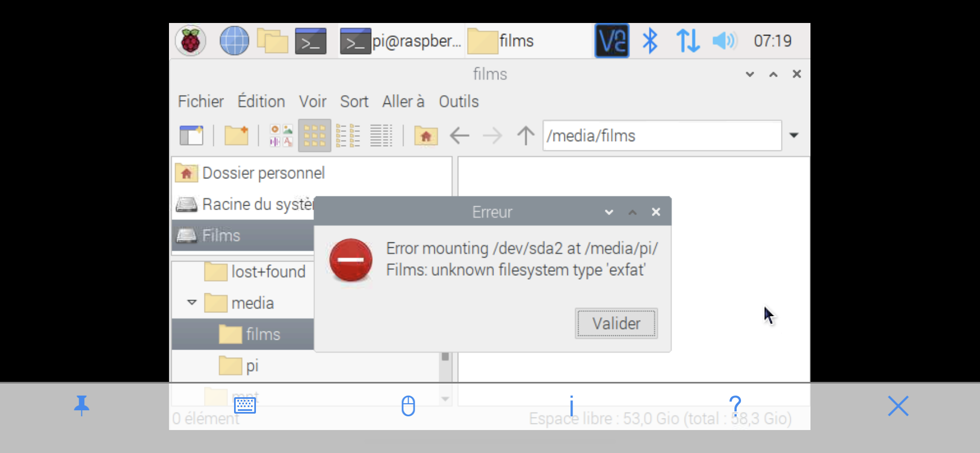Select Dossier personnel in places list
The height and width of the screenshot is (453, 980).
(x=263, y=173)
